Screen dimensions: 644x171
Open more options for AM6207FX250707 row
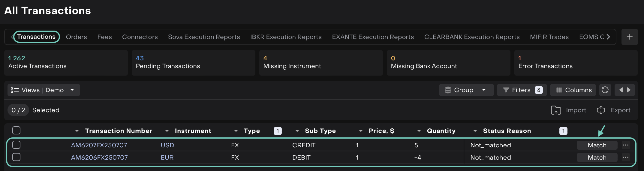pyautogui.click(x=625, y=145)
